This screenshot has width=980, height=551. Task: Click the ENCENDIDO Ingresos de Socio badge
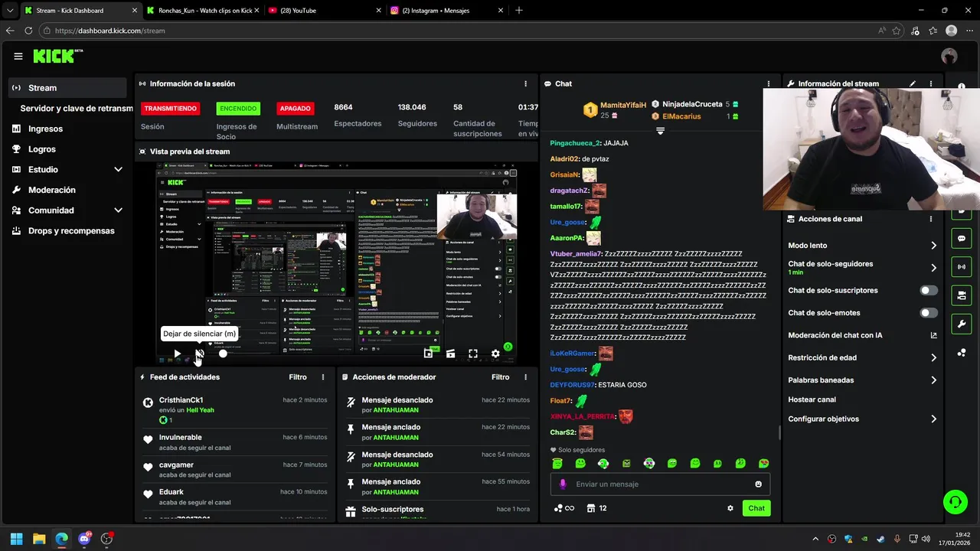pos(238,109)
